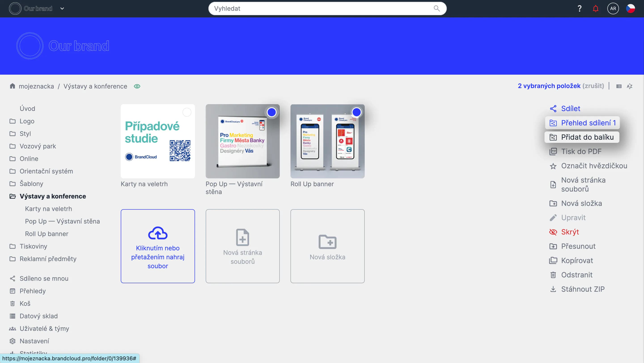Deselect Pop Up Výstavní stěna item
644x363 pixels.
coord(271,112)
